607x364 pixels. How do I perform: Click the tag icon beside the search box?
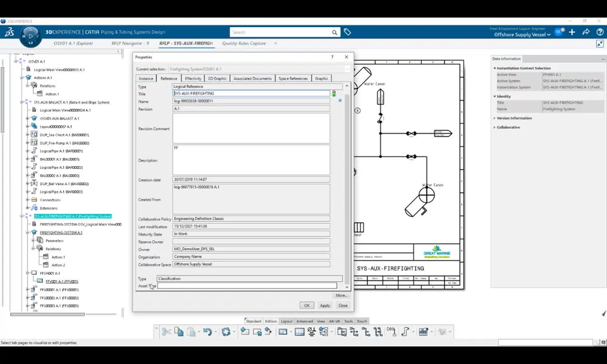pos(347,32)
